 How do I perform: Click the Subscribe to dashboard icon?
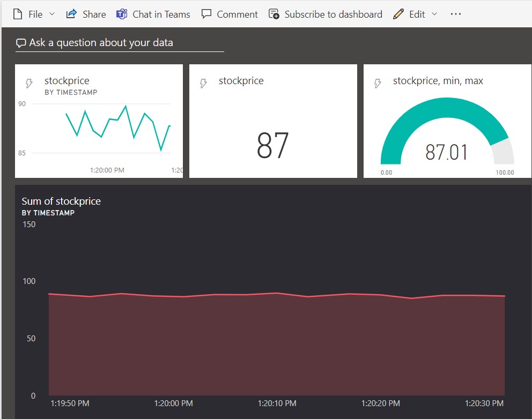pos(274,14)
